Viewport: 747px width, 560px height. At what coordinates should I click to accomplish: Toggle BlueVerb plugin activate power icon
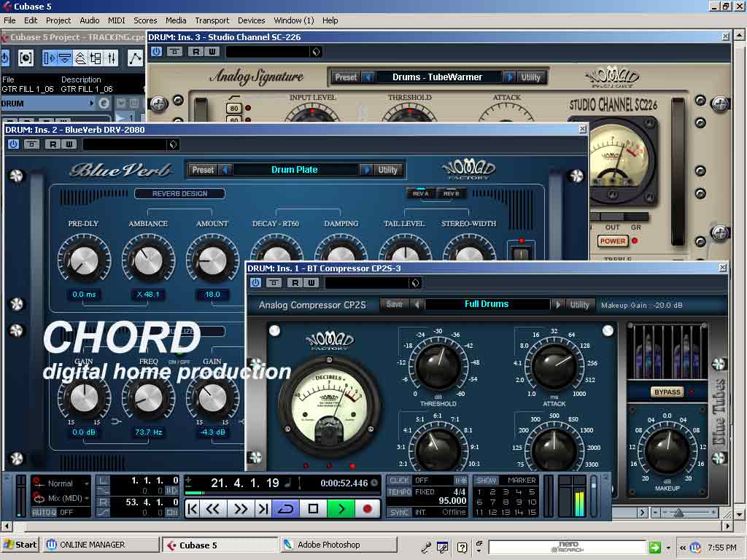(13, 144)
